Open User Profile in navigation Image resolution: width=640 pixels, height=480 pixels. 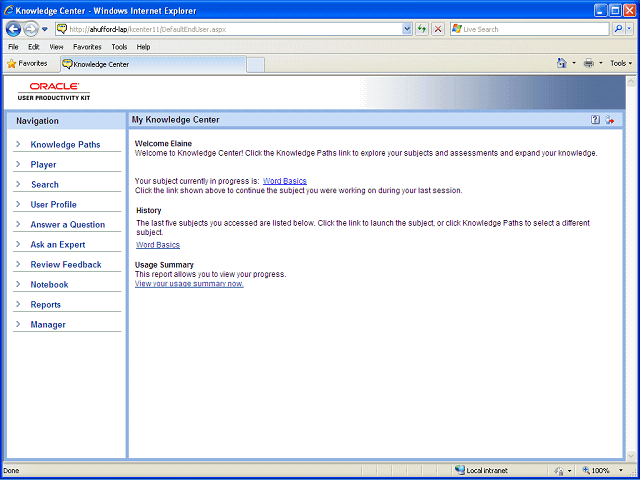click(x=53, y=204)
